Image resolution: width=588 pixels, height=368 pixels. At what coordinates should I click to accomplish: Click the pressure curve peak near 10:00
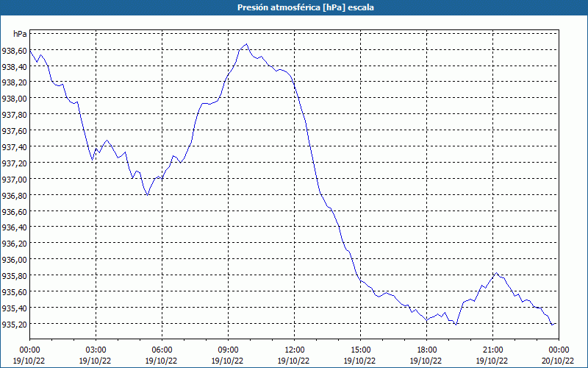(246, 44)
